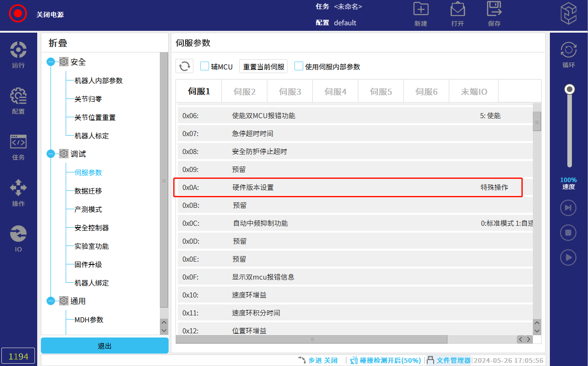Click the New (新建) file icon
588x366 pixels.
(421, 9)
